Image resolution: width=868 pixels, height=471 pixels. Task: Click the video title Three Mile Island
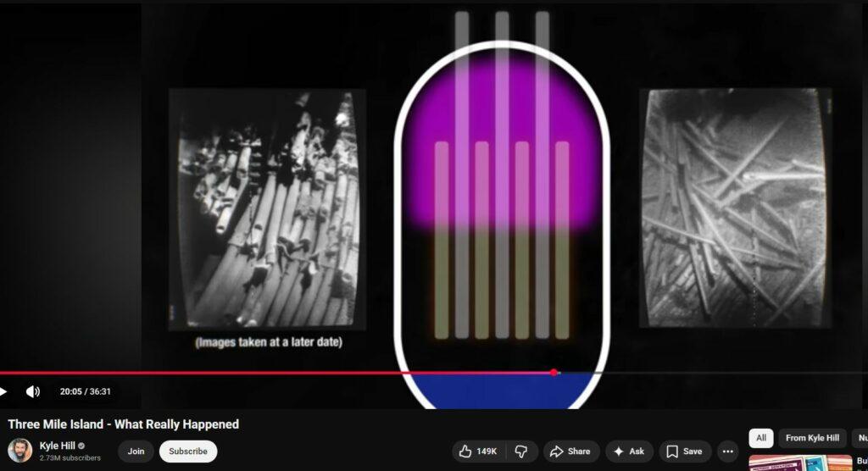click(x=124, y=424)
